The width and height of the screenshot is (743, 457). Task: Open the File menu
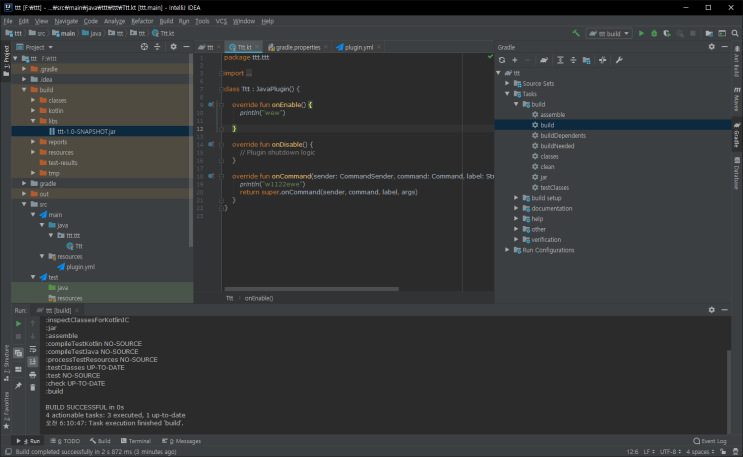8,21
